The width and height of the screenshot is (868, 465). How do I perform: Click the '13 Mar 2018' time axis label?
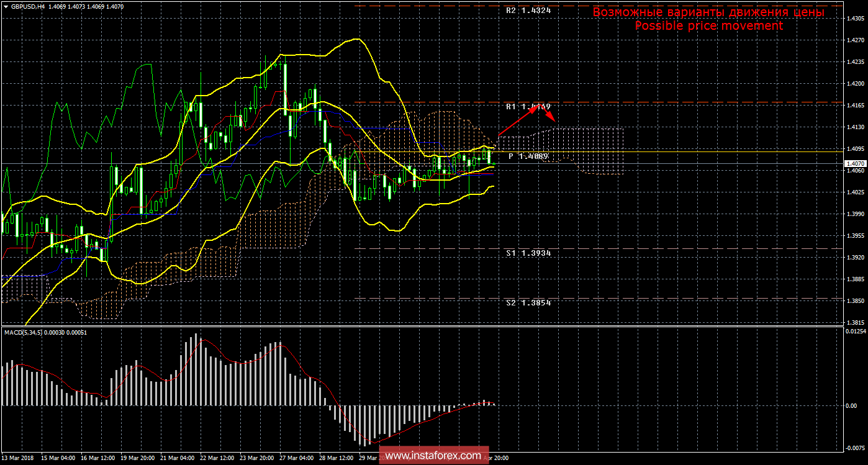coord(19,458)
